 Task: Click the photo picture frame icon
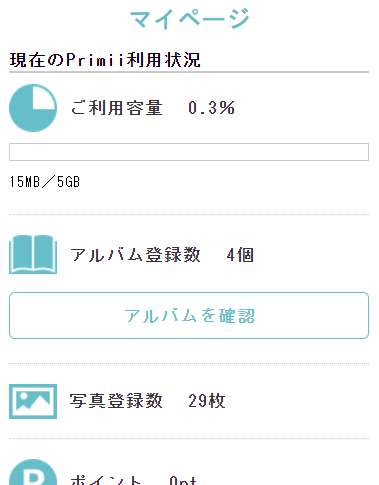tap(33, 401)
